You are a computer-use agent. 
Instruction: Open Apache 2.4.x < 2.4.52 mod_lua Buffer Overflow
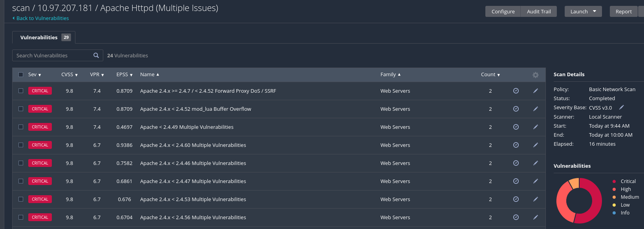196,109
